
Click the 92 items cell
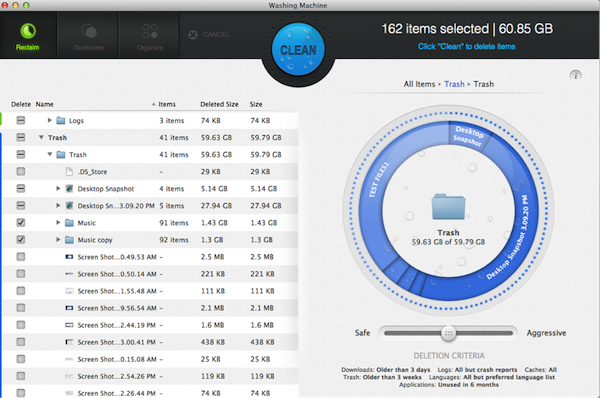[x=174, y=240]
